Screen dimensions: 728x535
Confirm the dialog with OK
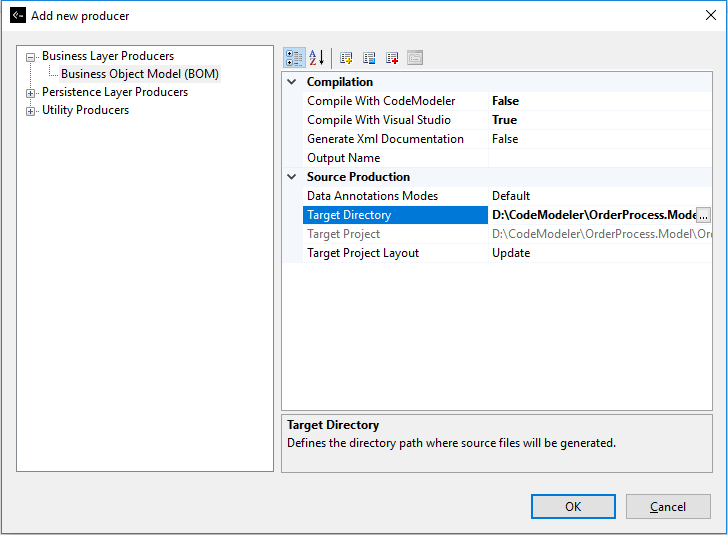(x=573, y=506)
